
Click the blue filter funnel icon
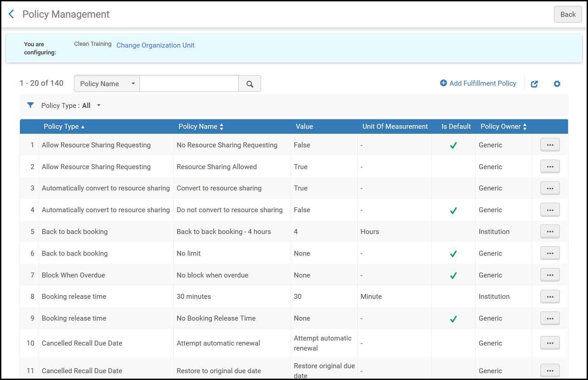pyautogui.click(x=30, y=105)
